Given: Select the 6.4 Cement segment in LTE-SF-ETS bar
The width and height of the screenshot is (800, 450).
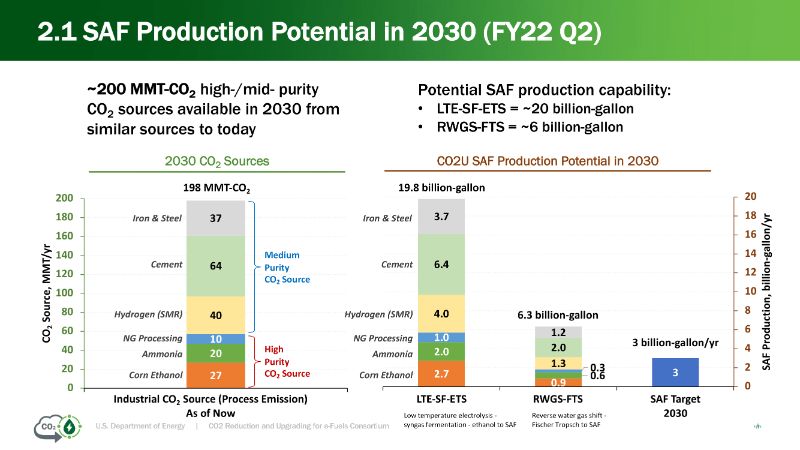Looking at the screenshot, I should pyautogui.click(x=441, y=265).
